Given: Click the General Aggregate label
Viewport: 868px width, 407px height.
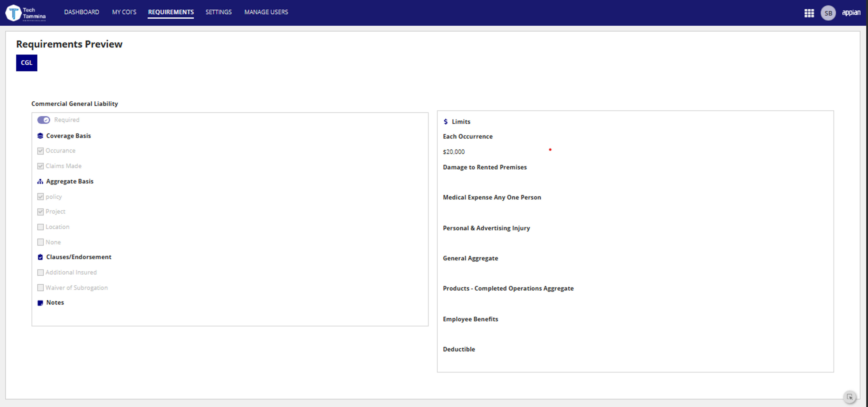Looking at the screenshot, I should (x=470, y=258).
